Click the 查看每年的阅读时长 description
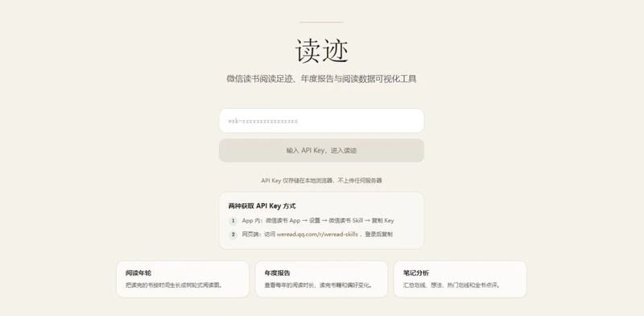644x316 pixels. 318,285
